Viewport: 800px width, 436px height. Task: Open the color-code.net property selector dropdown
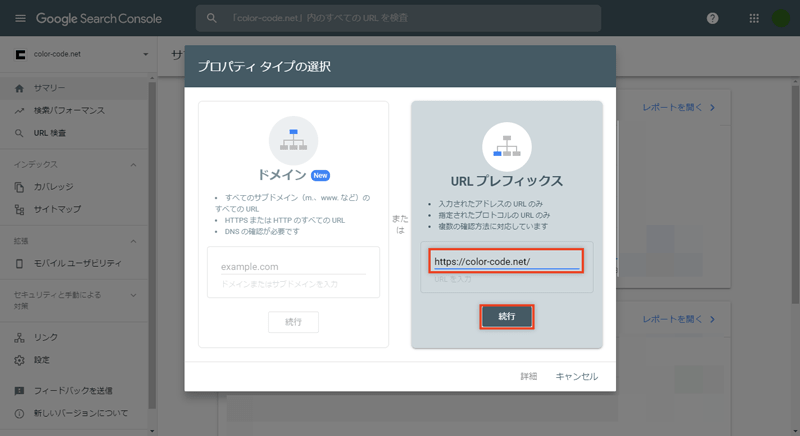pyautogui.click(x=145, y=54)
